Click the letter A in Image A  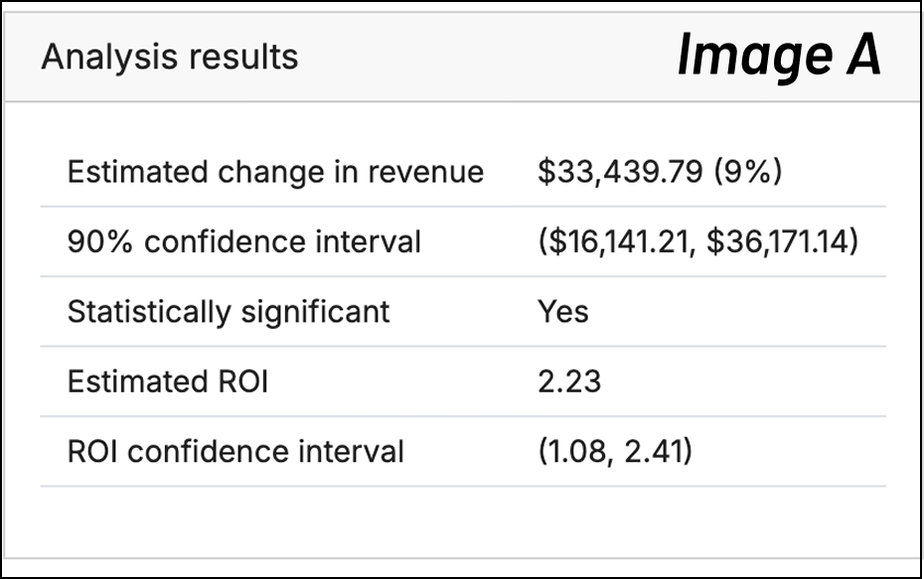pyautogui.click(x=859, y=56)
